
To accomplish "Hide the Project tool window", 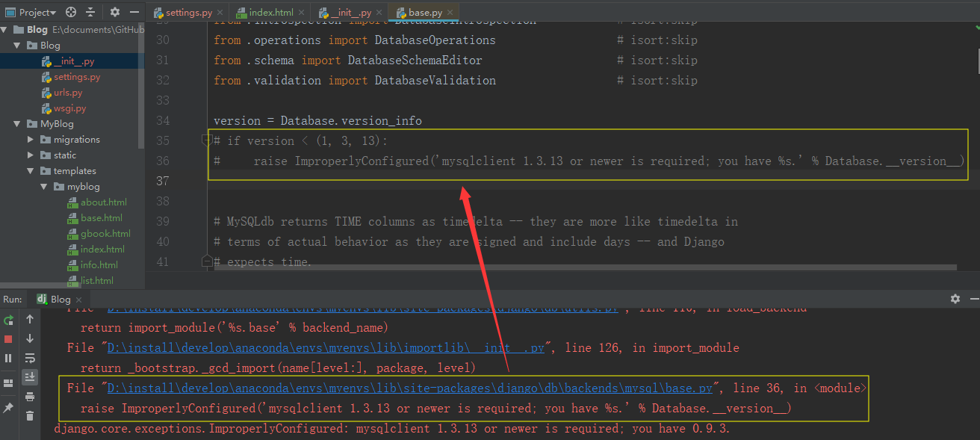I will [x=134, y=12].
